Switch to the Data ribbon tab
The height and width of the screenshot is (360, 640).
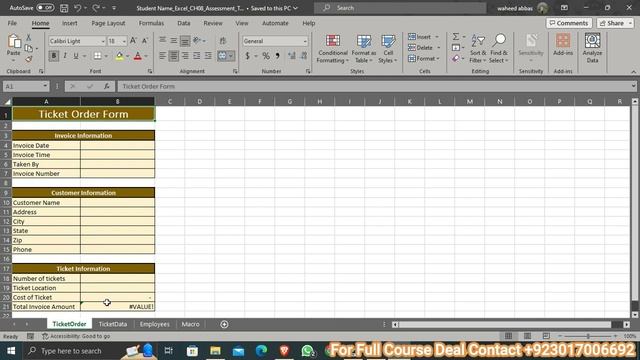[x=184, y=23]
